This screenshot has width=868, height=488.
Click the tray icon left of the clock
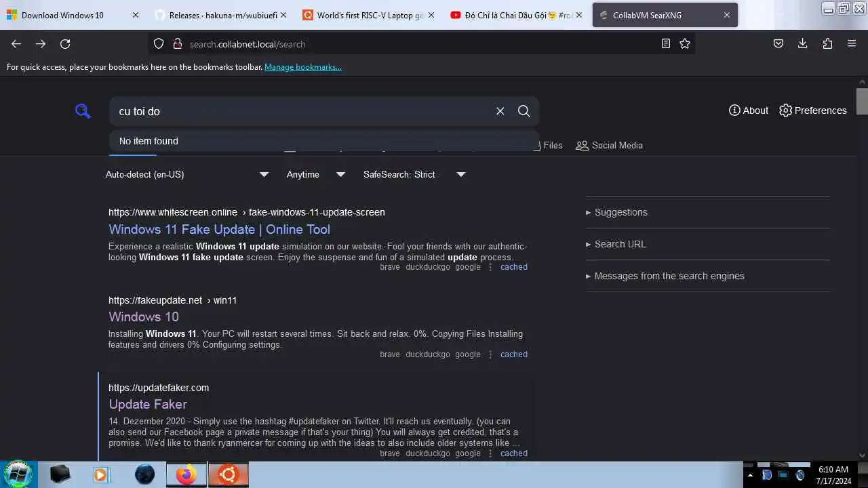click(x=800, y=475)
